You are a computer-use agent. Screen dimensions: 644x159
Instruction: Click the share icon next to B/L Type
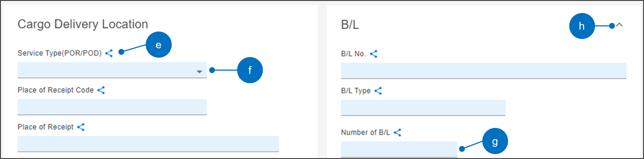coord(378,91)
